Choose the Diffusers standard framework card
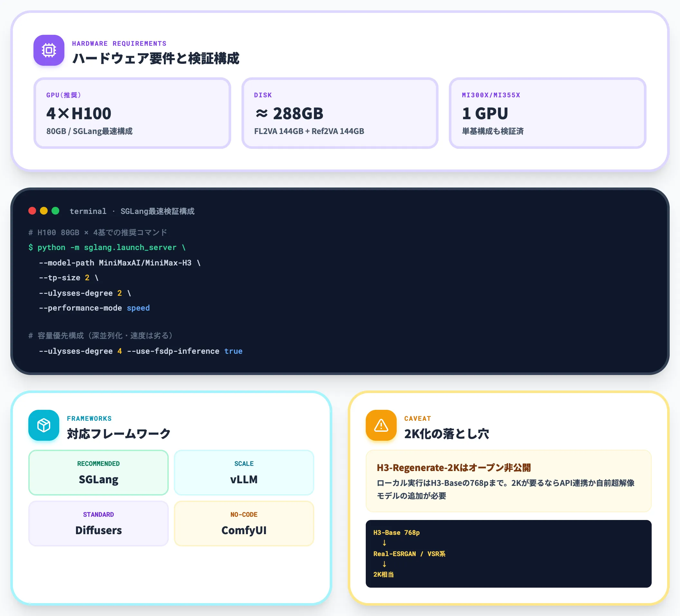The width and height of the screenshot is (680, 616). (99, 524)
